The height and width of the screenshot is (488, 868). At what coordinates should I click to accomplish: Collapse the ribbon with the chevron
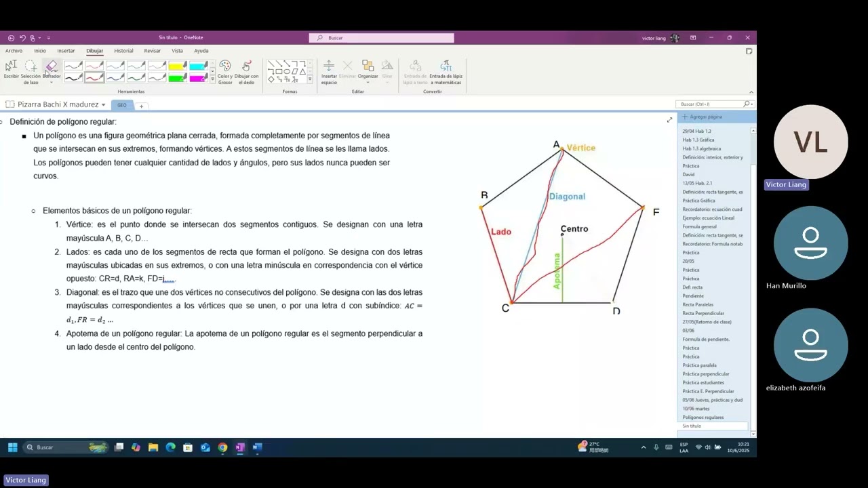(751, 92)
